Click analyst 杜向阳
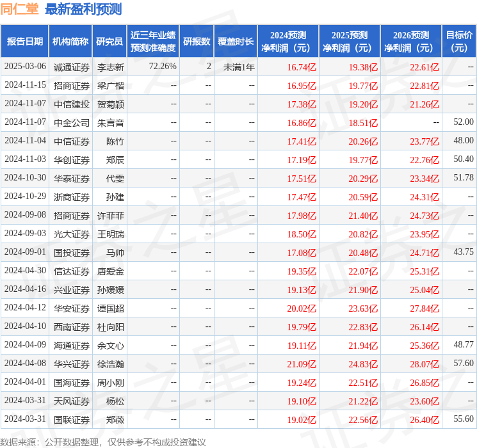 [110, 327]
